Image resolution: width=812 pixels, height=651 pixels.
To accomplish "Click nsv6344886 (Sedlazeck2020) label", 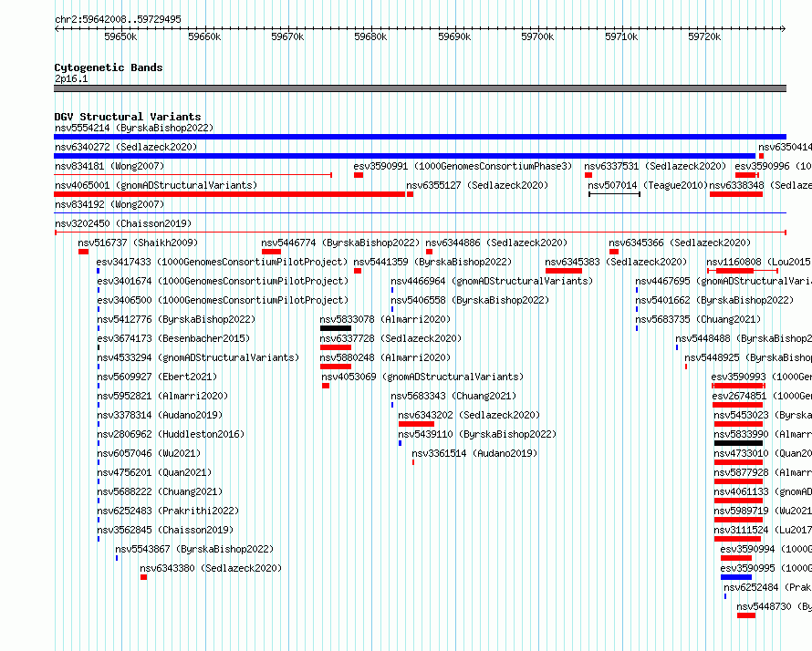I will click(496, 243).
